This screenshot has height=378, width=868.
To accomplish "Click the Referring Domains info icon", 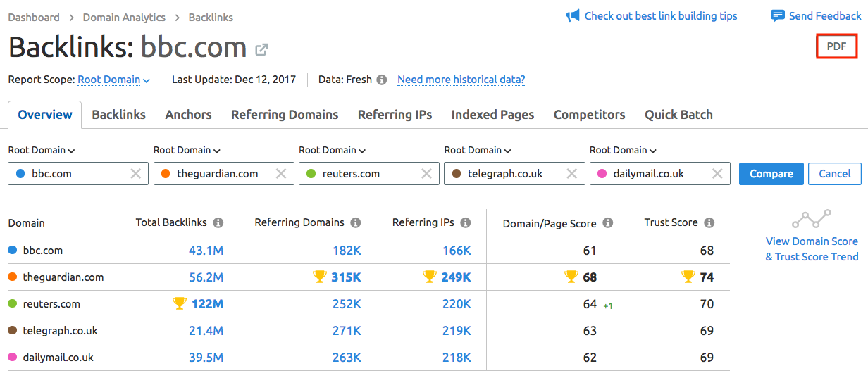I will coord(356,222).
